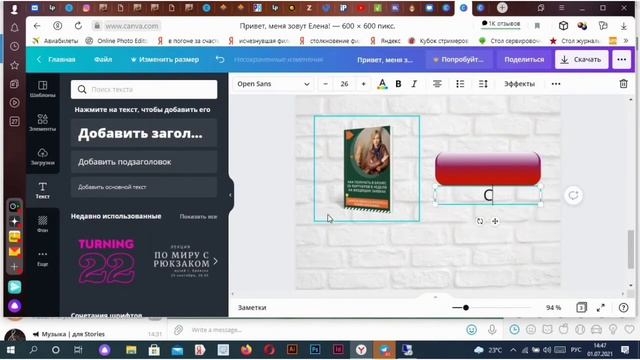The image size is (640, 360).
Task: Open the page grid view
Action: pos(582,308)
